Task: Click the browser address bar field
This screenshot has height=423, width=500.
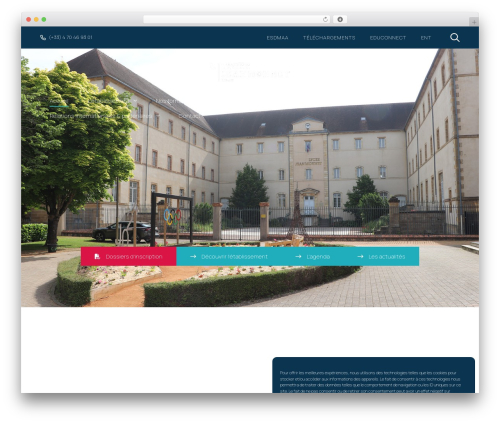Action: (x=237, y=20)
